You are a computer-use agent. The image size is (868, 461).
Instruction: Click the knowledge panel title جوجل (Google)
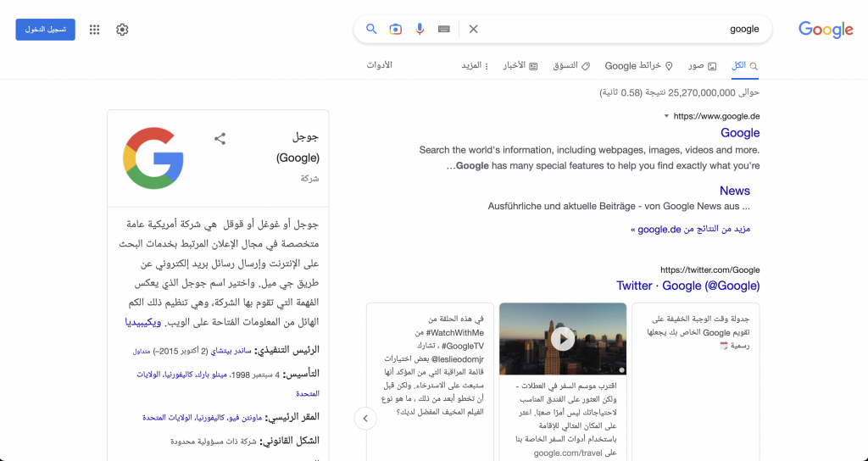coord(298,147)
